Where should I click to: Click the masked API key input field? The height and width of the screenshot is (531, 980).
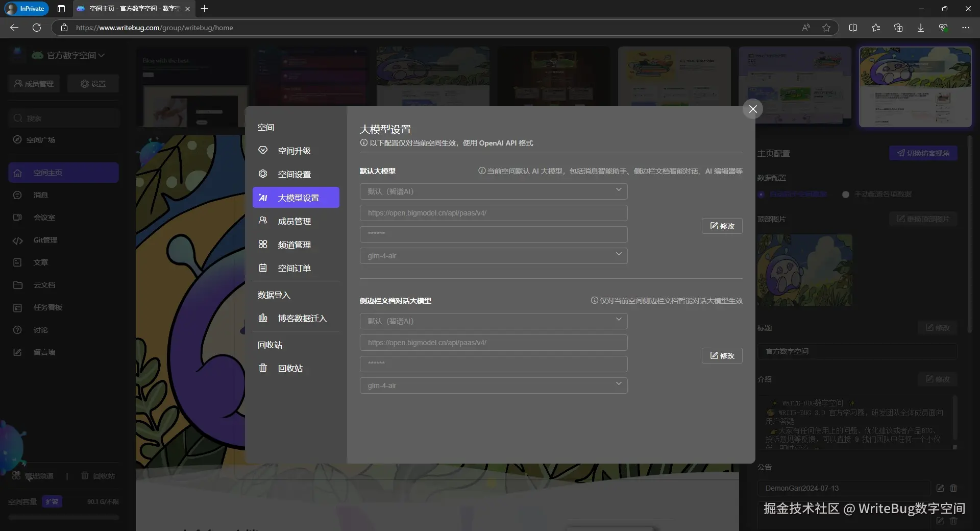(493, 234)
